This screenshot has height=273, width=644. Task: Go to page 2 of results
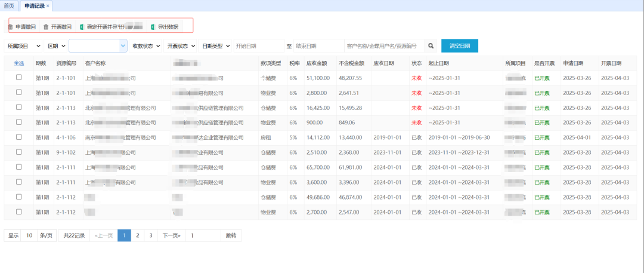click(x=138, y=235)
